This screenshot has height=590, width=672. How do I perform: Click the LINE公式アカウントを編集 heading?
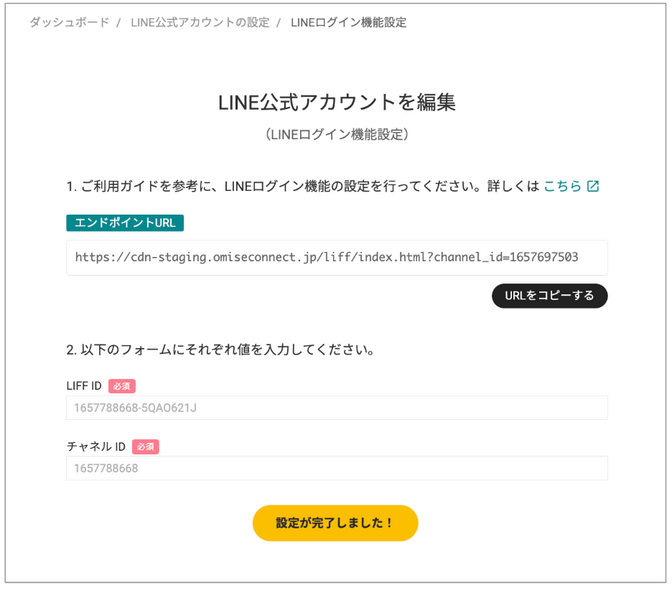click(337, 102)
